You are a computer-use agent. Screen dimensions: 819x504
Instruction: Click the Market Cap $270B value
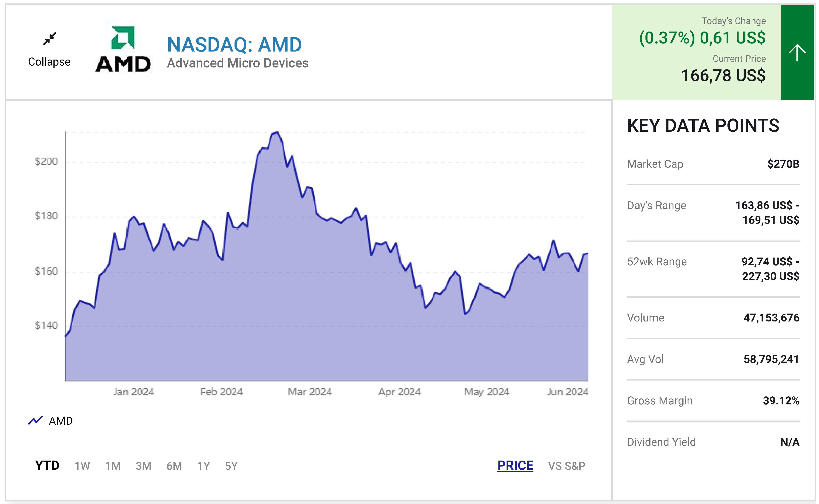point(783,164)
